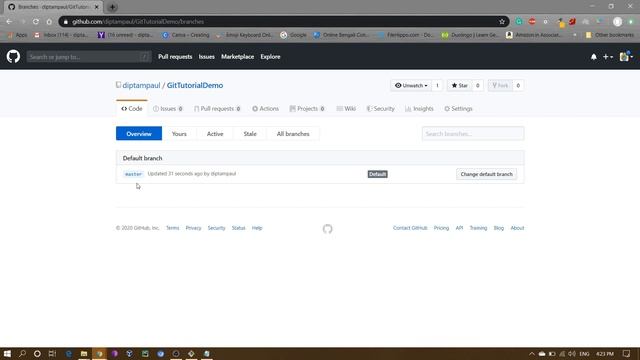Switch to the repository Issues tab

pos(168,109)
